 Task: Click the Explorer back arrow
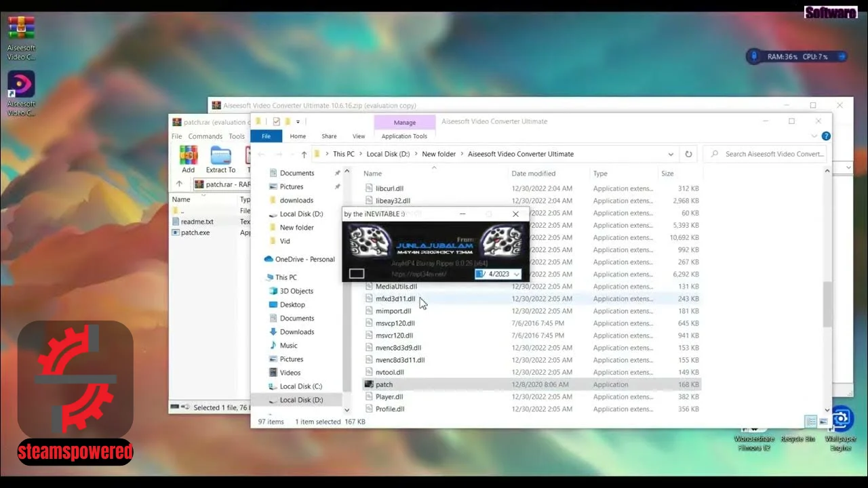coord(261,154)
